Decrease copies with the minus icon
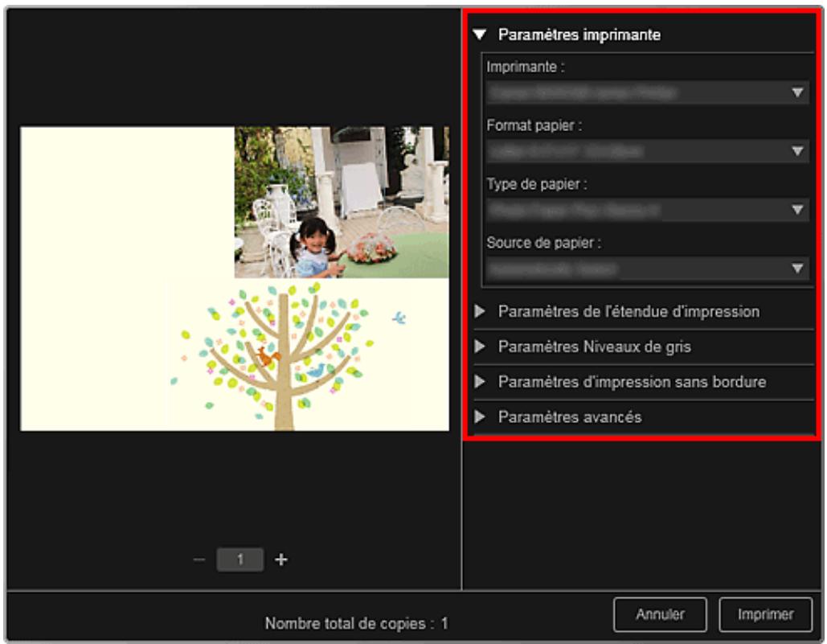The height and width of the screenshot is (644, 827). pos(199,560)
